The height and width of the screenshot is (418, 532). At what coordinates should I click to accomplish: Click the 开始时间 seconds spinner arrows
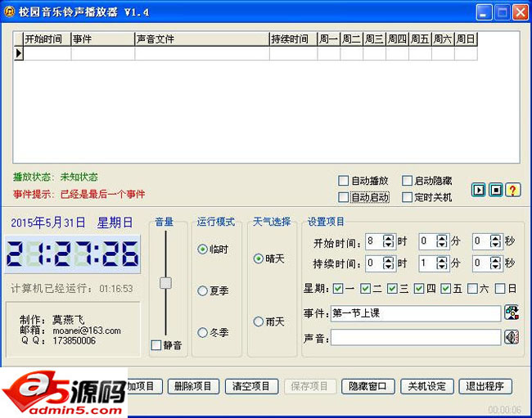point(496,241)
